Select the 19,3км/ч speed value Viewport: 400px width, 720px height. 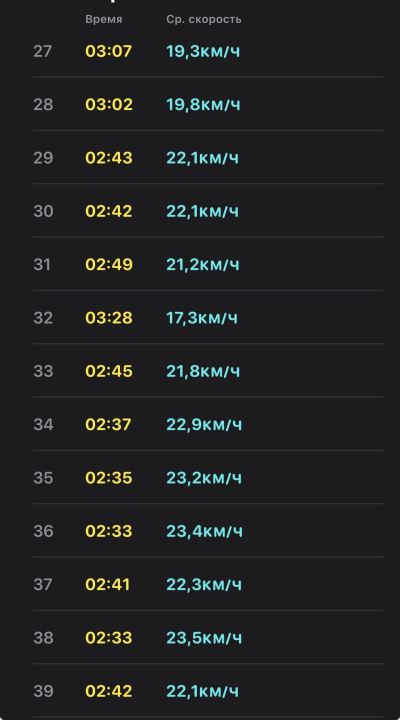[203, 51]
